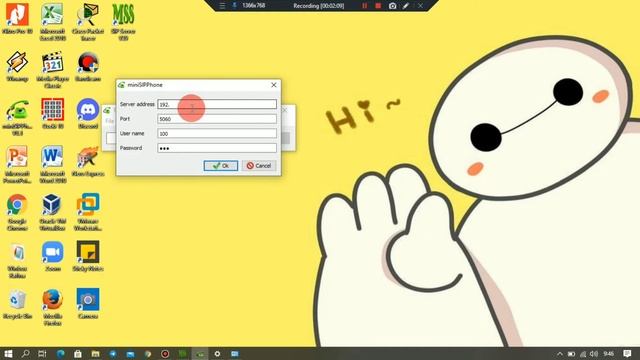Click the Server address input field

pyautogui.click(x=217, y=104)
